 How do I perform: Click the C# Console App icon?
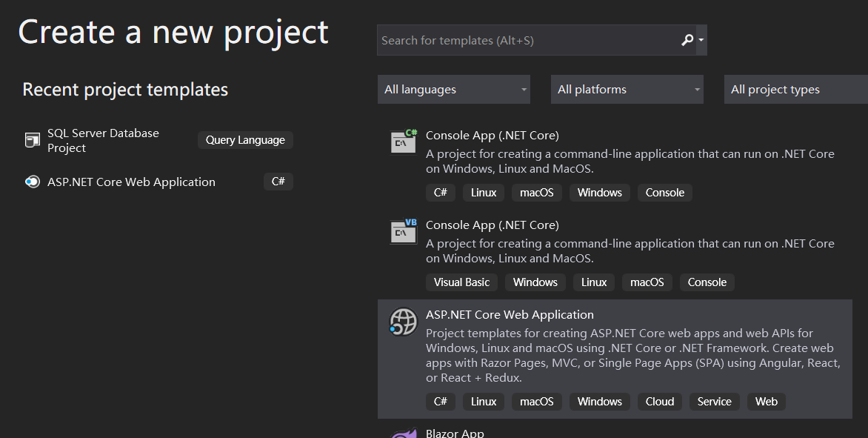[x=404, y=142]
